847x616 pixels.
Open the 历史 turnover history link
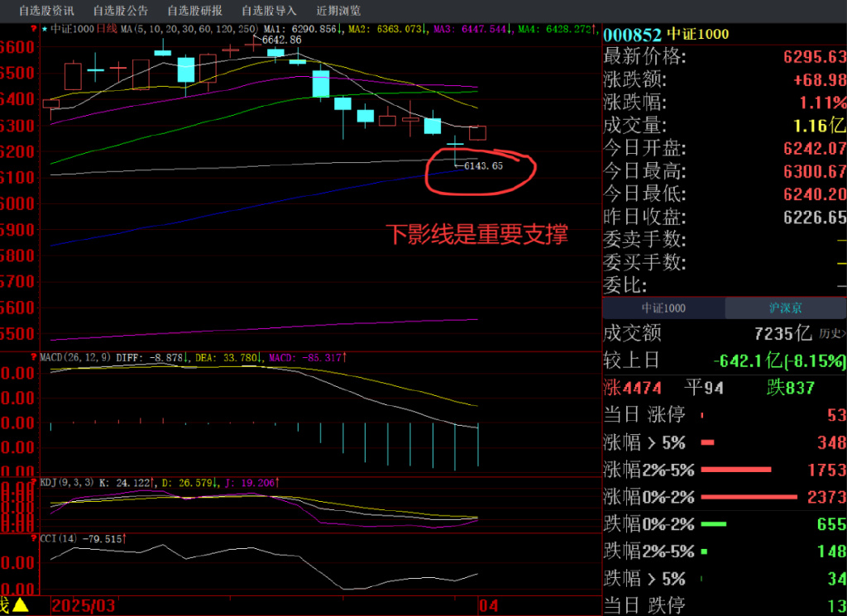[831, 334]
